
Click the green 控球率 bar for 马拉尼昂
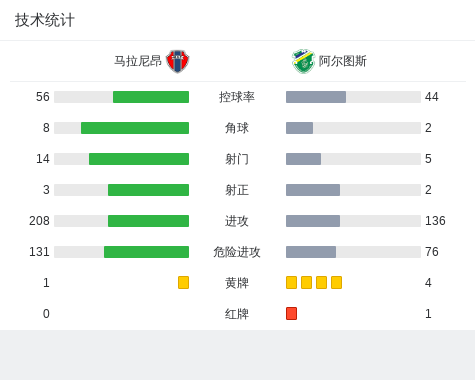[151, 97]
